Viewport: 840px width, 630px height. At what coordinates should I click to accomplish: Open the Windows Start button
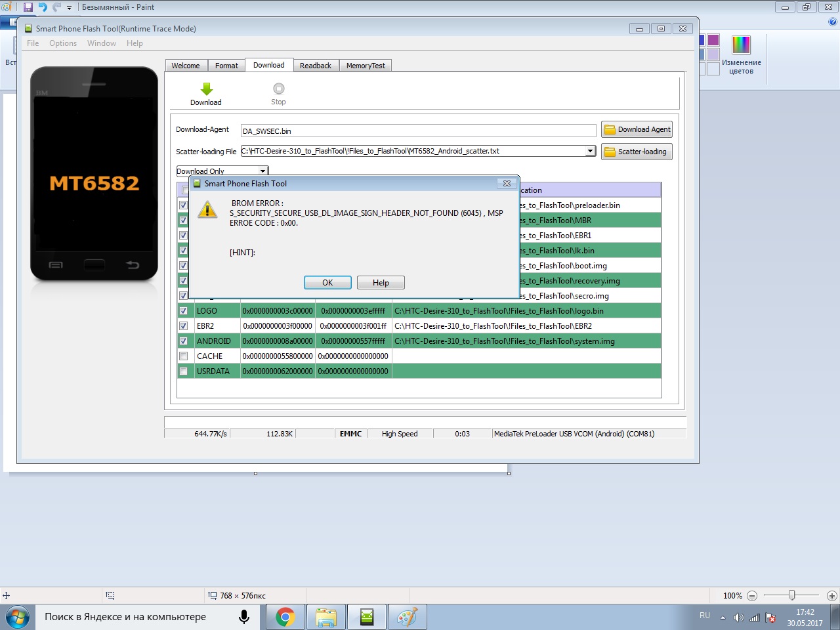pyautogui.click(x=18, y=617)
